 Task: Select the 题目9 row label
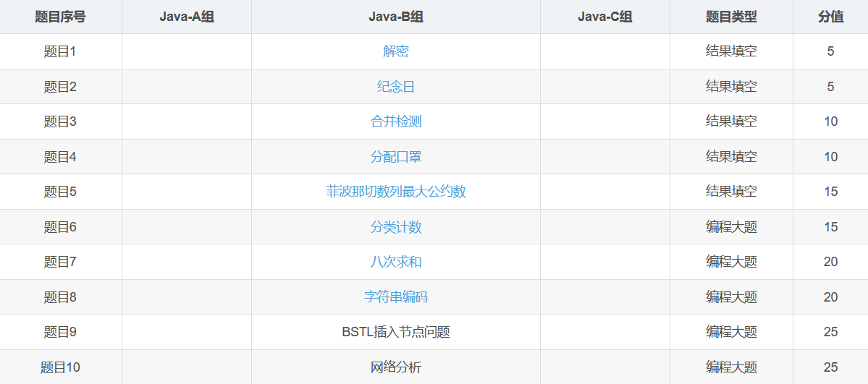[60, 332]
